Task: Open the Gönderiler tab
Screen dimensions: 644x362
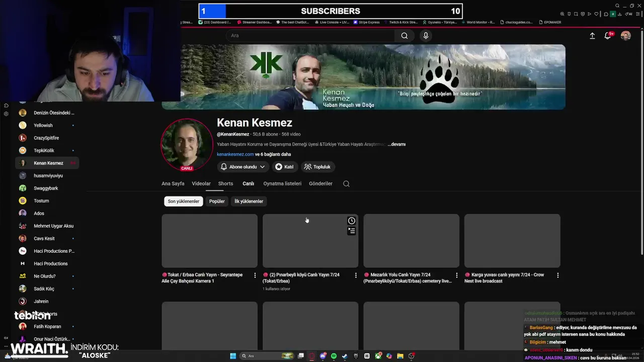Action: [320, 184]
